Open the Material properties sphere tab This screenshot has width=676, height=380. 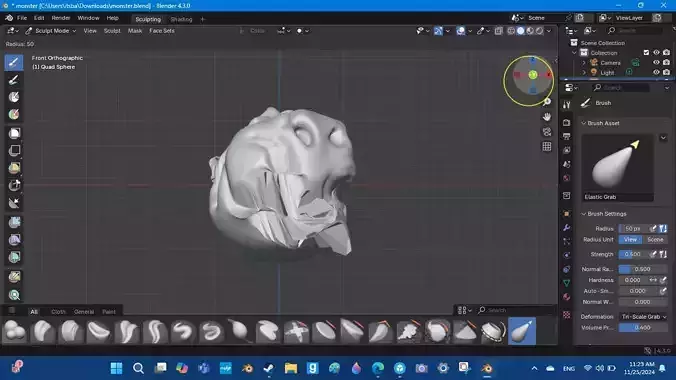(x=566, y=297)
